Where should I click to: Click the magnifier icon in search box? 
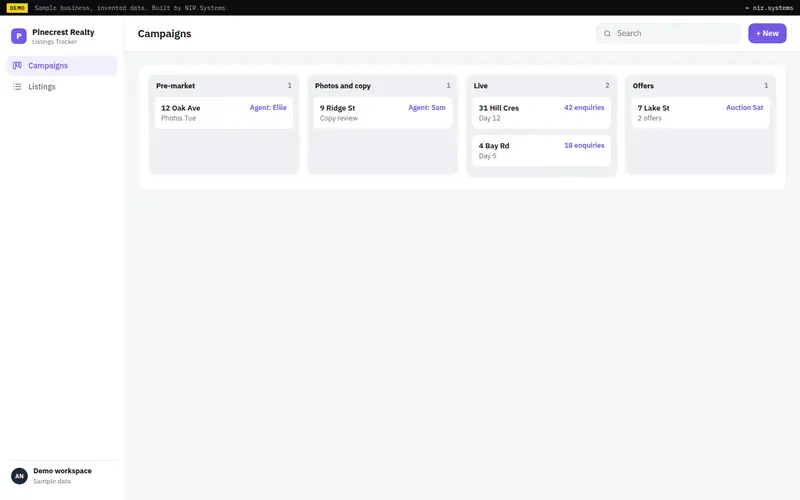[x=607, y=34]
